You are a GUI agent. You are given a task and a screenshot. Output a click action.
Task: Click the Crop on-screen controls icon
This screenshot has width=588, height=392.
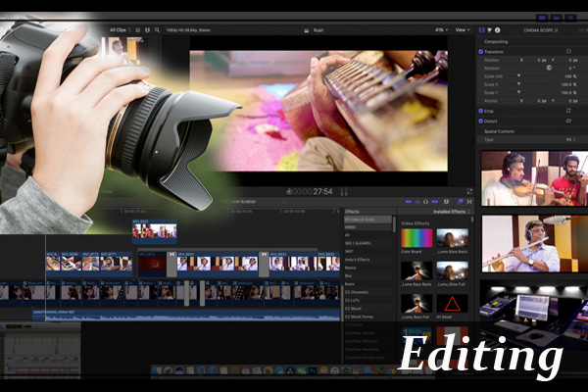(568, 111)
